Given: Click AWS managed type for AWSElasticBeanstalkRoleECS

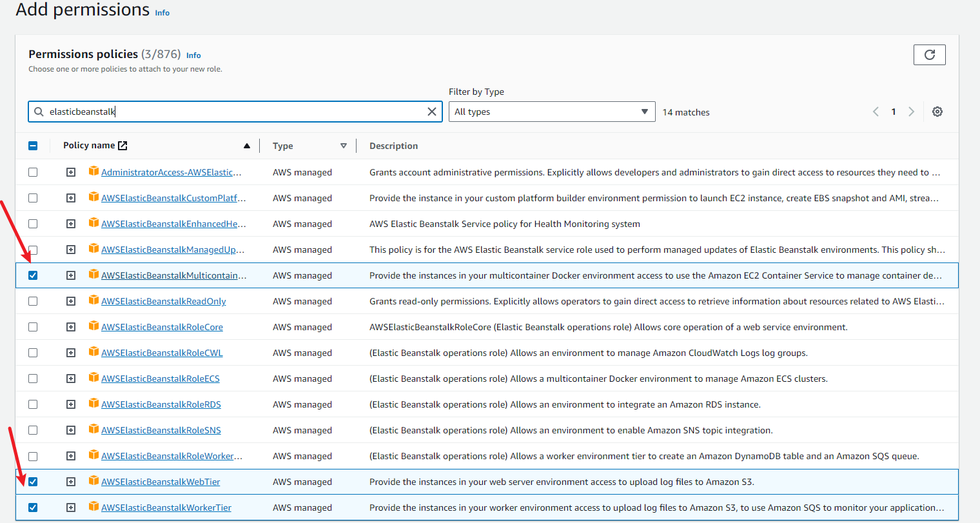Looking at the screenshot, I should click(302, 379).
